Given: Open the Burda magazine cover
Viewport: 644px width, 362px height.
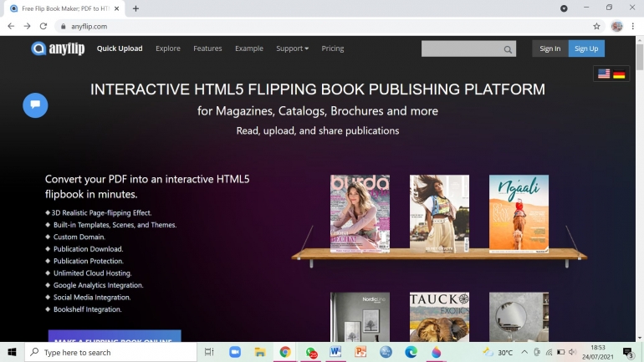Looking at the screenshot, I should pyautogui.click(x=360, y=213).
